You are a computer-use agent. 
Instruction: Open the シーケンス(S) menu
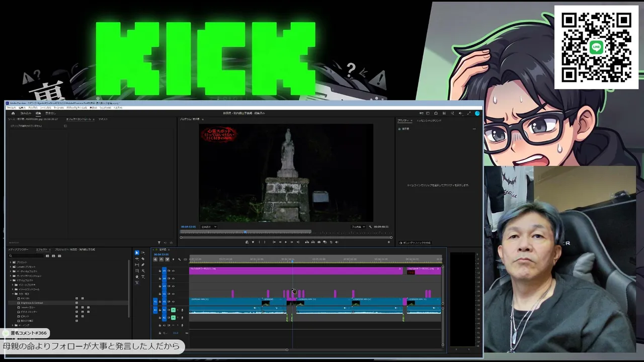(x=46, y=108)
